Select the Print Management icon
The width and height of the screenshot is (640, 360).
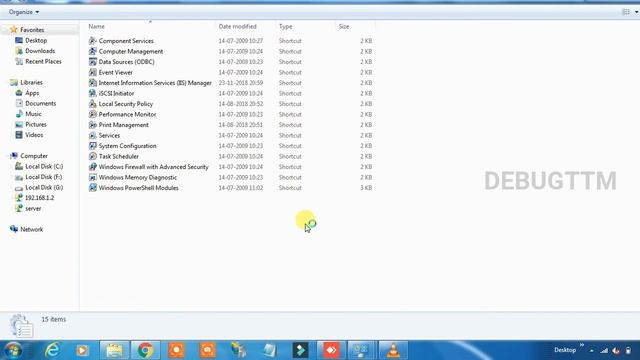pyautogui.click(x=93, y=125)
